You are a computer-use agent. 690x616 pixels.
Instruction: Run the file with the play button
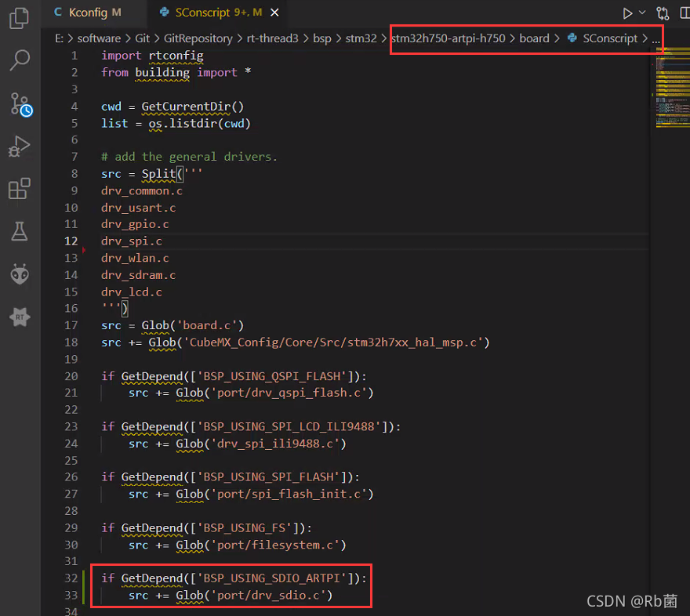(626, 13)
